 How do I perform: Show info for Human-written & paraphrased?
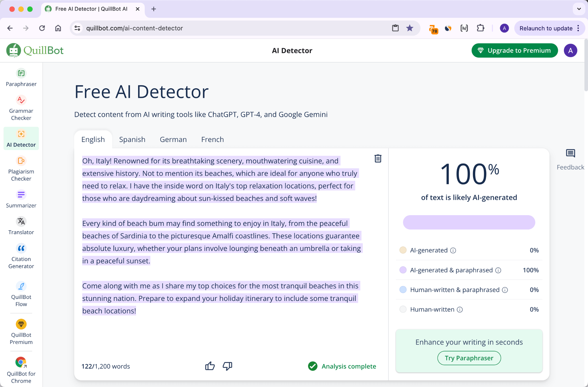505,290
